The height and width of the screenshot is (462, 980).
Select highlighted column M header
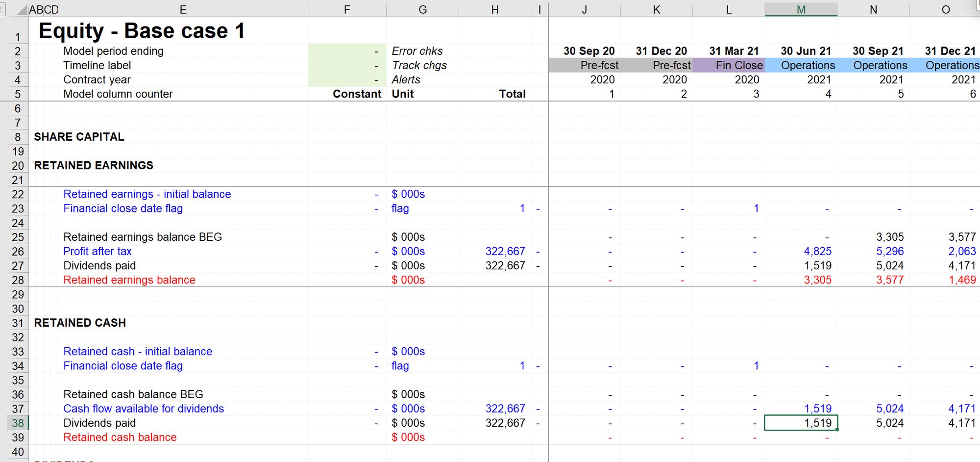coord(801,9)
